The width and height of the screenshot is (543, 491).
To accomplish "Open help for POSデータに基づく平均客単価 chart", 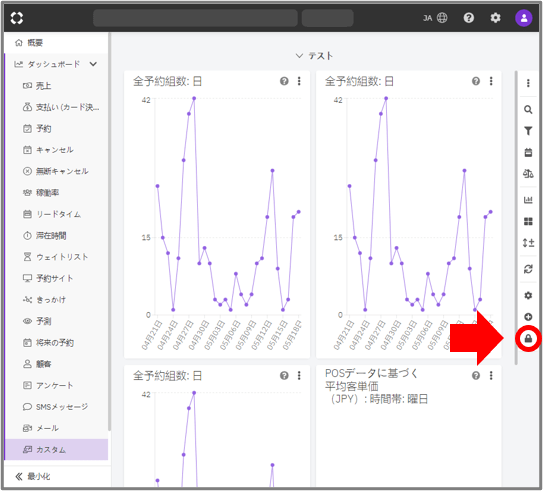I will (x=476, y=375).
